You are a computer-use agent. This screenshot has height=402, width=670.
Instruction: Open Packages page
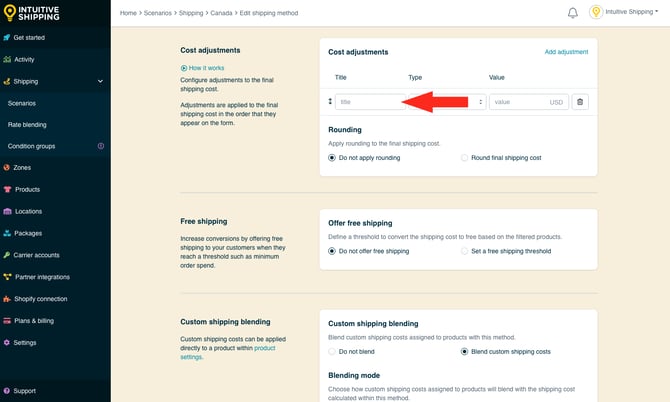point(28,233)
